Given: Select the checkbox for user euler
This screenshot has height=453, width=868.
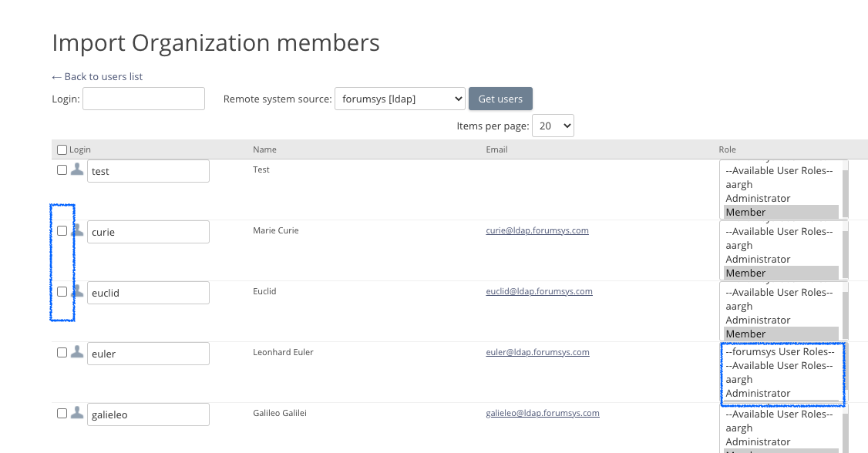Looking at the screenshot, I should tap(62, 352).
